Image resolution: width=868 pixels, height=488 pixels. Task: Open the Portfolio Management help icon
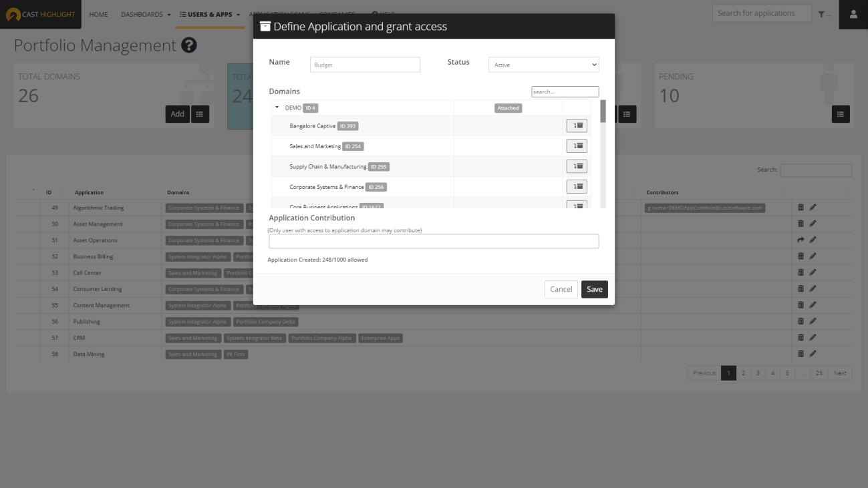point(189,45)
